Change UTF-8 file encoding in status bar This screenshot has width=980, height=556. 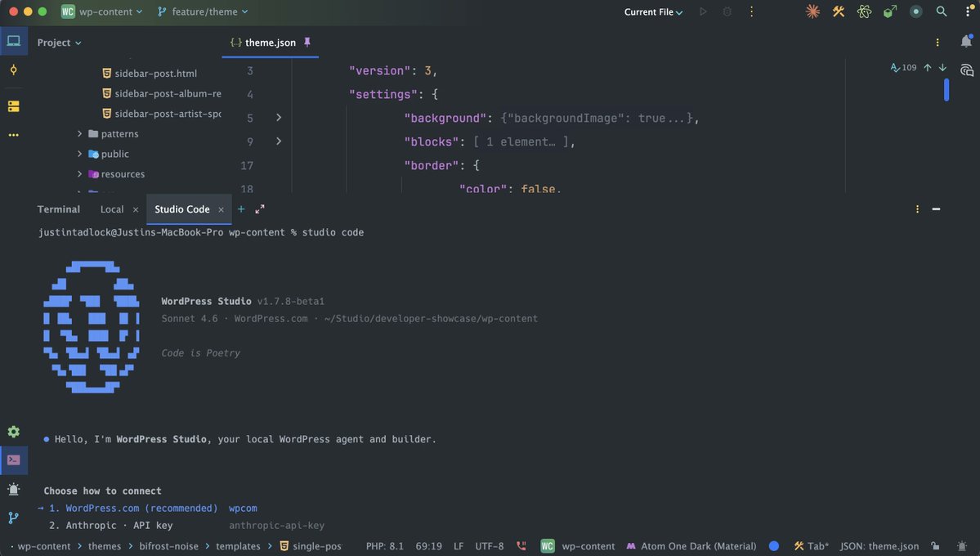click(490, 546)
